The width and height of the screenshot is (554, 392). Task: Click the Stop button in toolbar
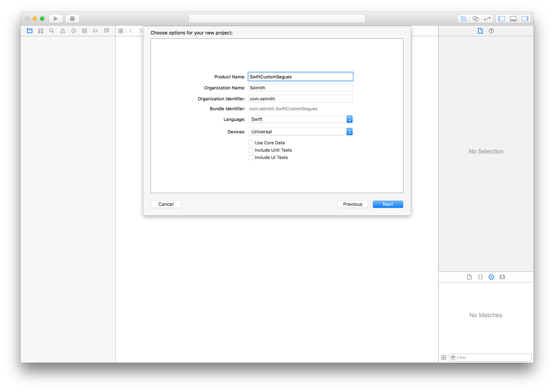pyautogui.click(x=72, y=19)
